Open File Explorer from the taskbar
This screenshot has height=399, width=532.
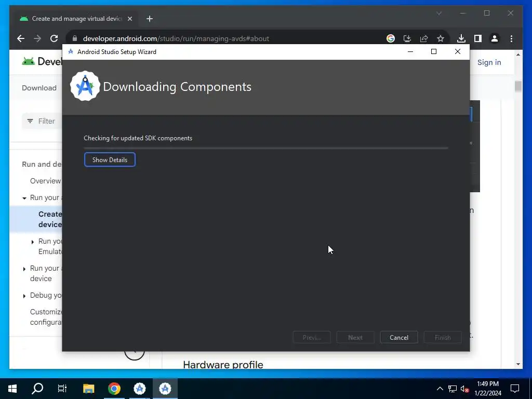(x=88, y=389)
